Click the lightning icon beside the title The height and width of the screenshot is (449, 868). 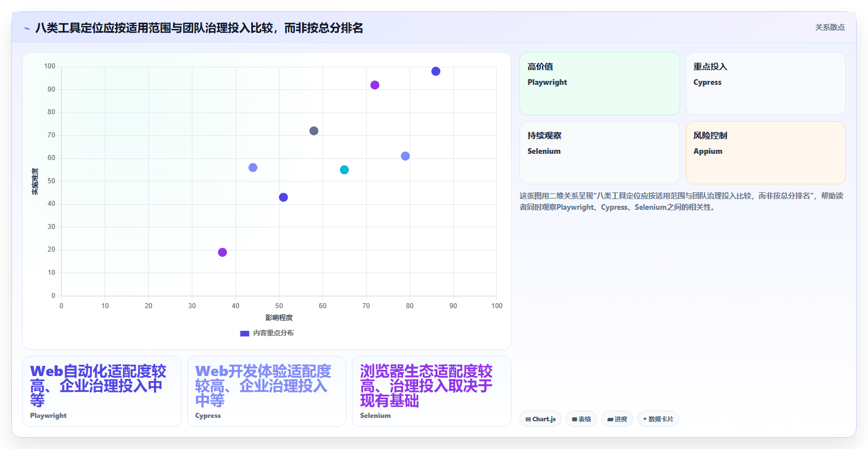click(27, 28)
